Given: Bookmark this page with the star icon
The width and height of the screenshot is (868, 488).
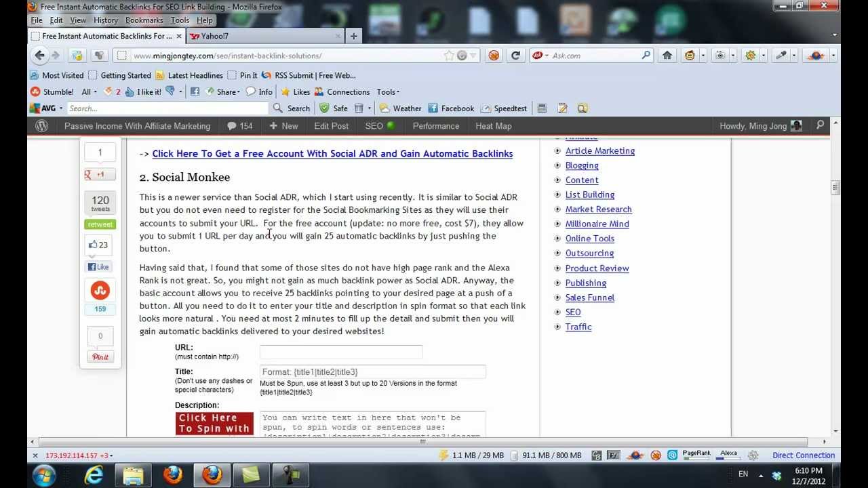Looking at the screenshot, I should 449,56.
